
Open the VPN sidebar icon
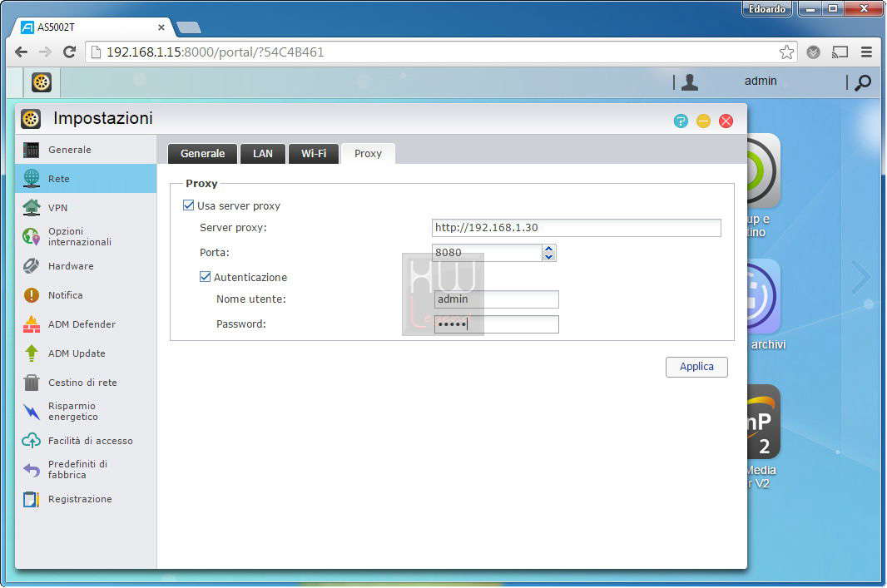click(x=31, y=207)
